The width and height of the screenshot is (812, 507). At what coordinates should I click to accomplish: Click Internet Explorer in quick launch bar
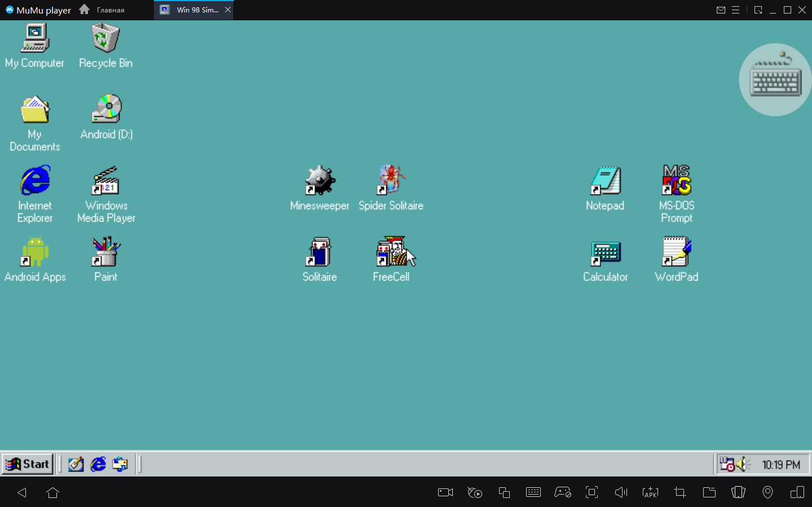[98, 464]
